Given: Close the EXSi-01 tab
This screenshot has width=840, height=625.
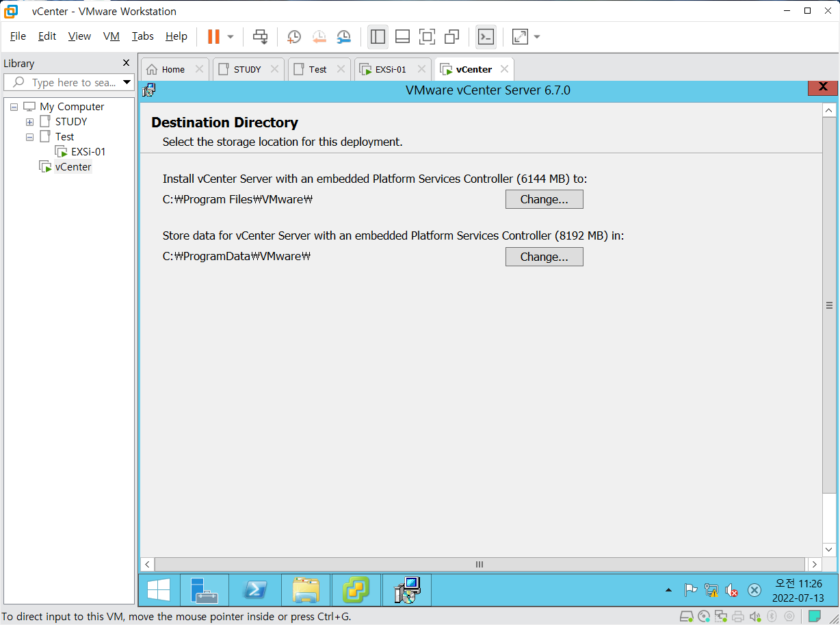Looking at the screenshot, I should coord(421,69).
